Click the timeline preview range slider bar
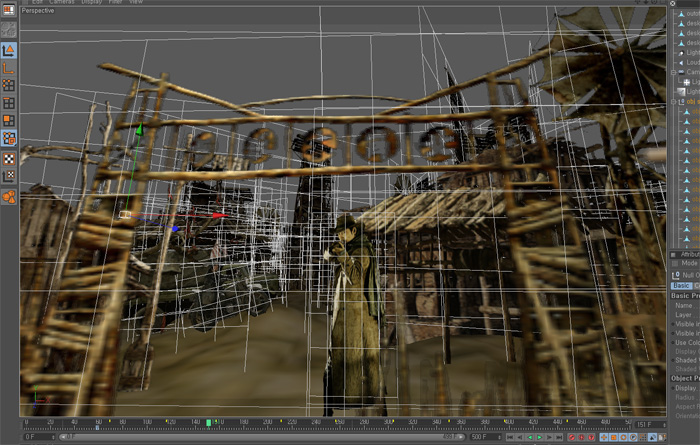 pos(262,437)
